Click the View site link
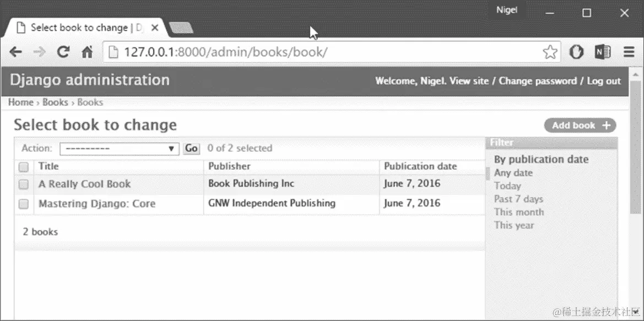644x321 pixels. tap(469, 81)
